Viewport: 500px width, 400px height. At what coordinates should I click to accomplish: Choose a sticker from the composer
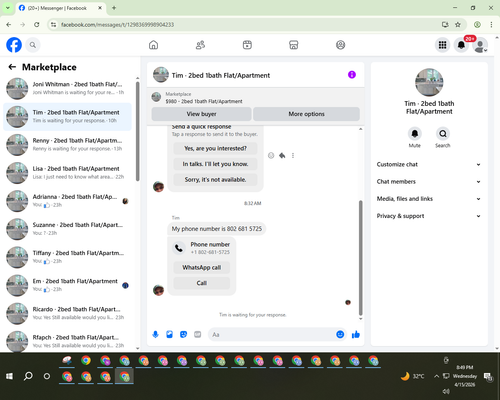(183, 334)
